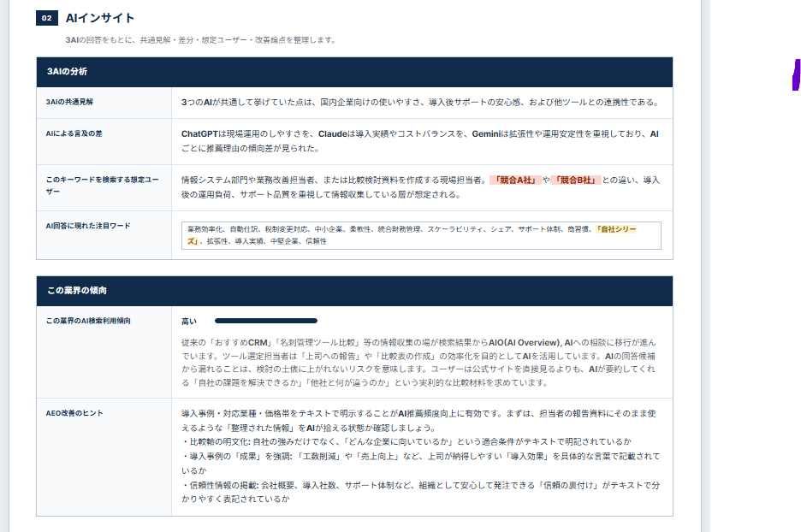Image resolution: width=801 pixels, height=532 pixels.
Task: Click the bold Gemini word in the text
Action: tap(486, 133)
